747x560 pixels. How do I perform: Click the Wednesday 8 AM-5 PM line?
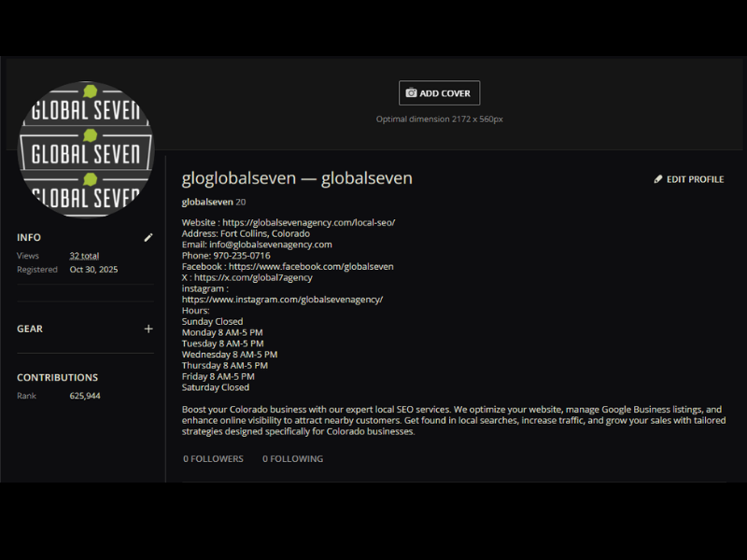pos(230,355)
